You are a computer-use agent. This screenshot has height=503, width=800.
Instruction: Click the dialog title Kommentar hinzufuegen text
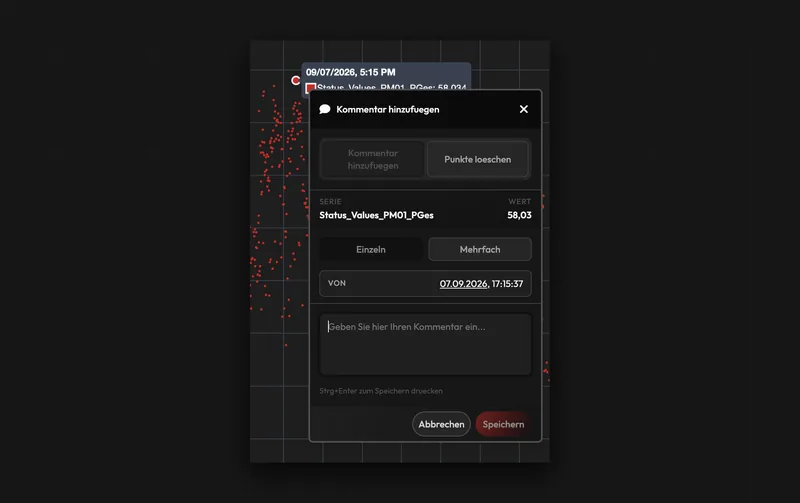click(388, 109)
